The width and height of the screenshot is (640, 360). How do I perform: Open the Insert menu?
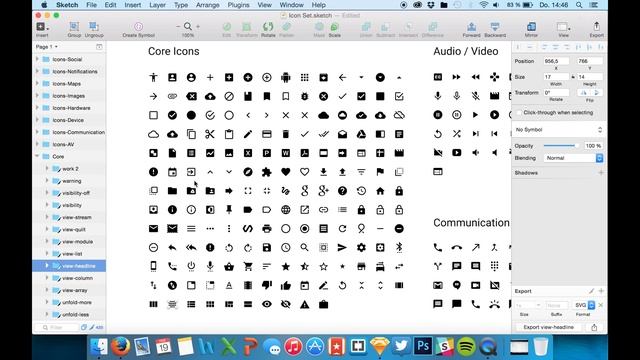tap(133, 5)
